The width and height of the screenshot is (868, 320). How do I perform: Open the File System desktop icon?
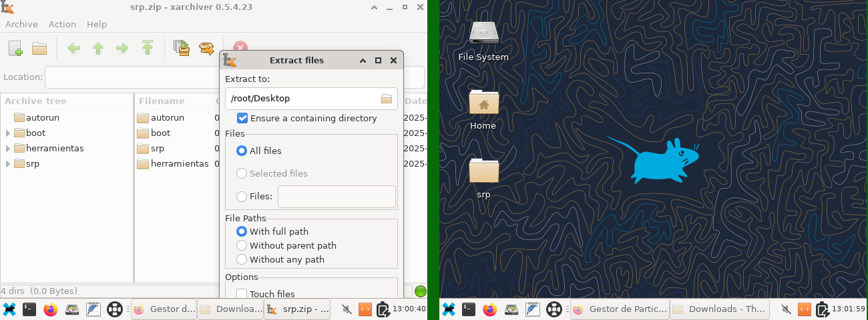[x=483, y=35]
